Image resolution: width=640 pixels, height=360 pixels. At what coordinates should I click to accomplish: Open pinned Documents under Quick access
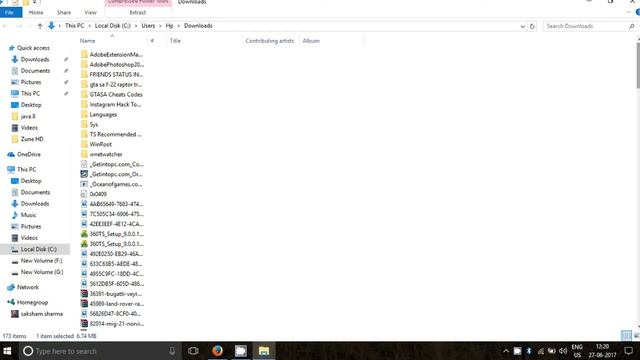(x=35, y=71)
